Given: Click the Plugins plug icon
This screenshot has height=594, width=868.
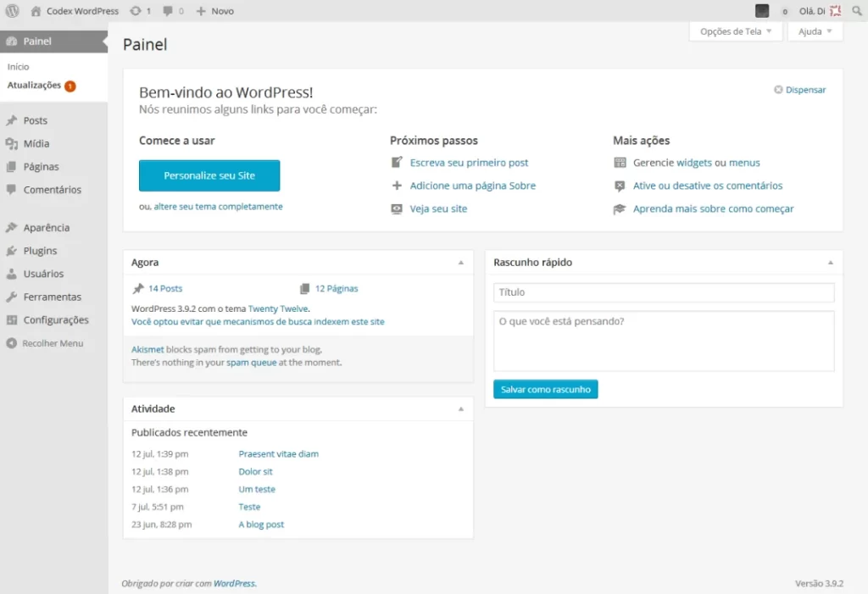Looking at the screenshot, I should 12,251.
